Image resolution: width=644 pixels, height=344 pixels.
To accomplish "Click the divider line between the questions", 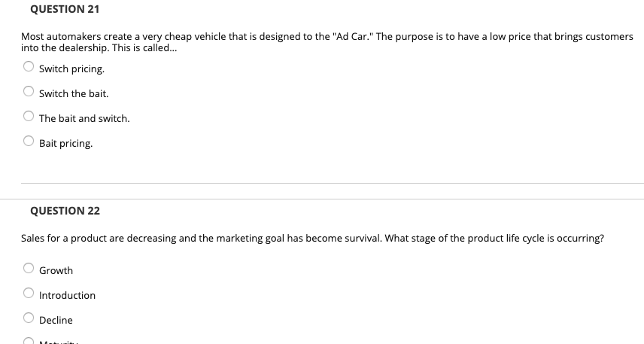I will (322, 199).
